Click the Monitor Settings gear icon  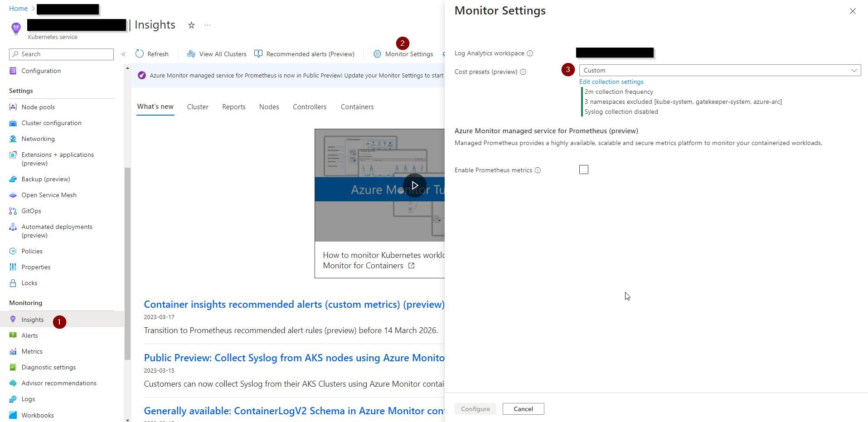[377, 53]
